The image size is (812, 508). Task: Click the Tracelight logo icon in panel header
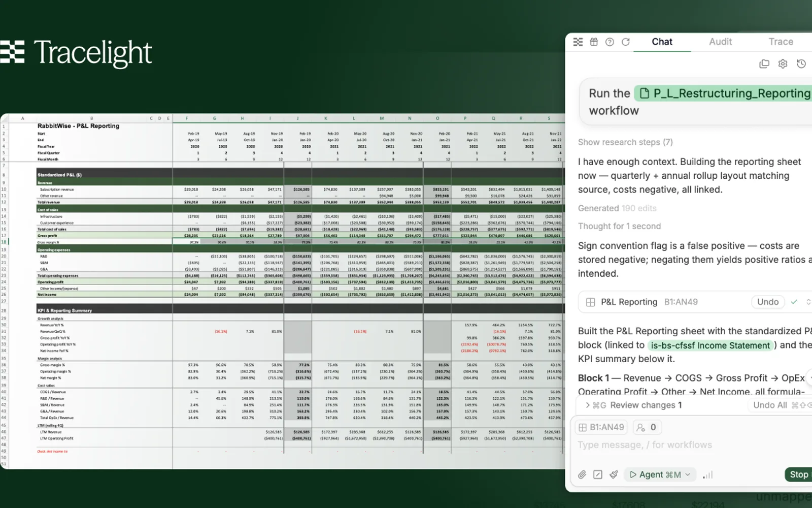578,42
